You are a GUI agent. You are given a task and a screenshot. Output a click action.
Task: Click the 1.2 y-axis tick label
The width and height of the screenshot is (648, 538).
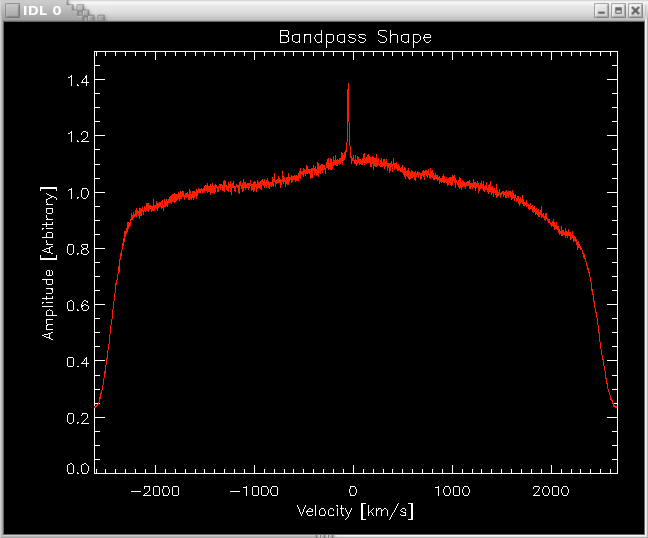[78, 137]
